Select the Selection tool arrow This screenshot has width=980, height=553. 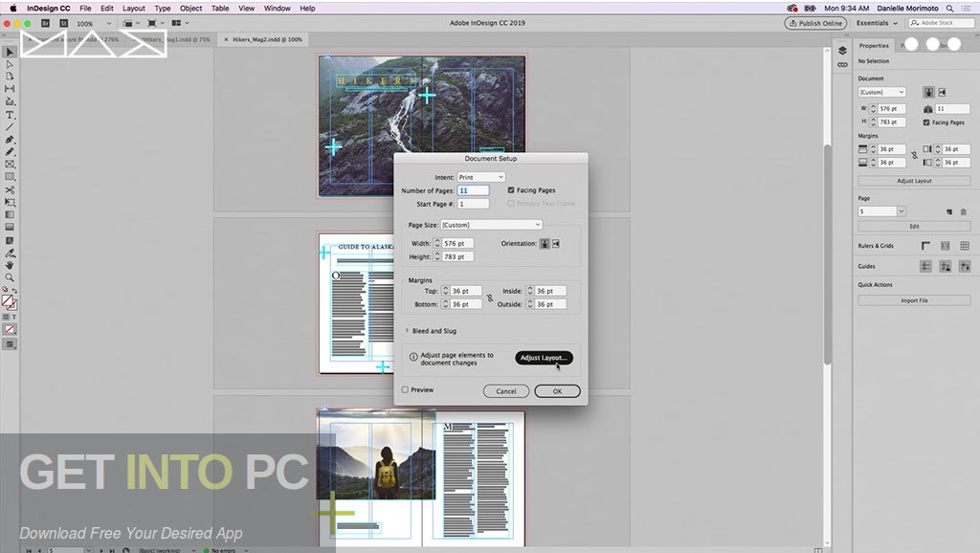click(x=10, y=52)
